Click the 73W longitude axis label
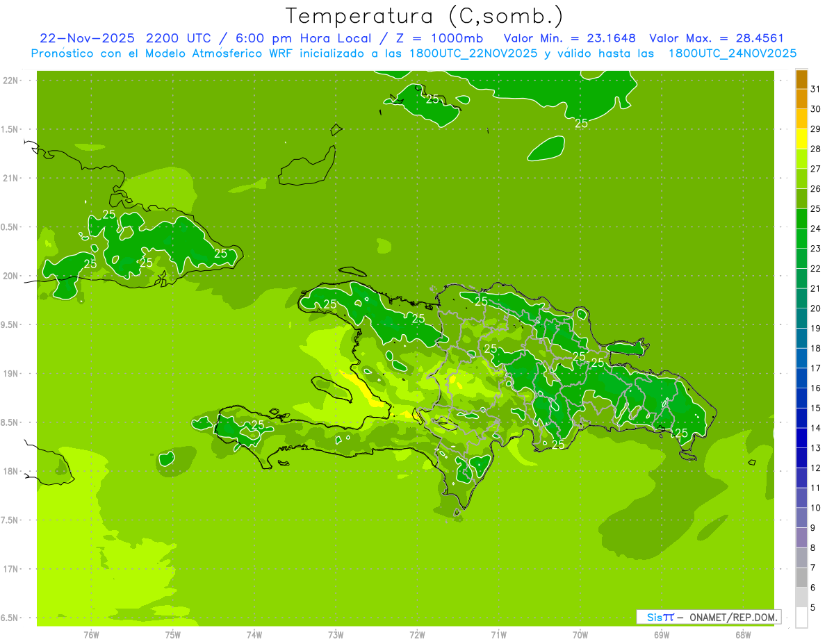This screenshot has height=644, width=834. pos(336,634)
